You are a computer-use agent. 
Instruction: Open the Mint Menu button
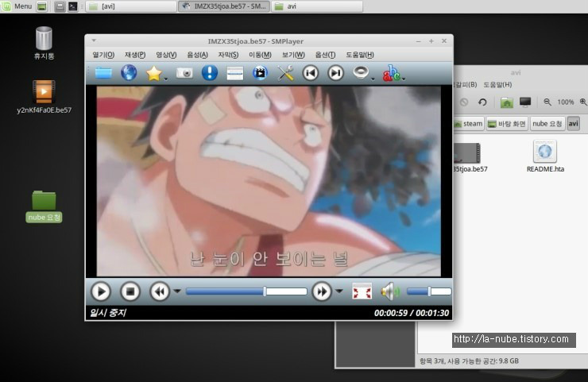click(17, 6)
